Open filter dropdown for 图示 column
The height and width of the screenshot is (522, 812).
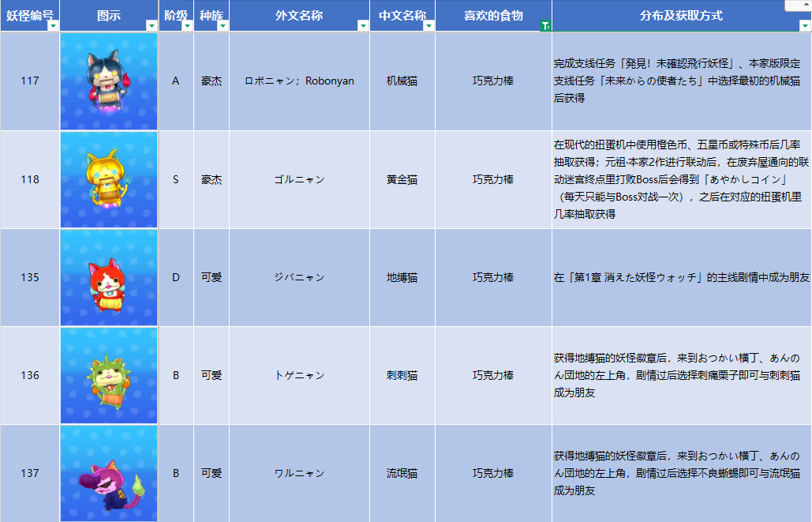(152, 26)
